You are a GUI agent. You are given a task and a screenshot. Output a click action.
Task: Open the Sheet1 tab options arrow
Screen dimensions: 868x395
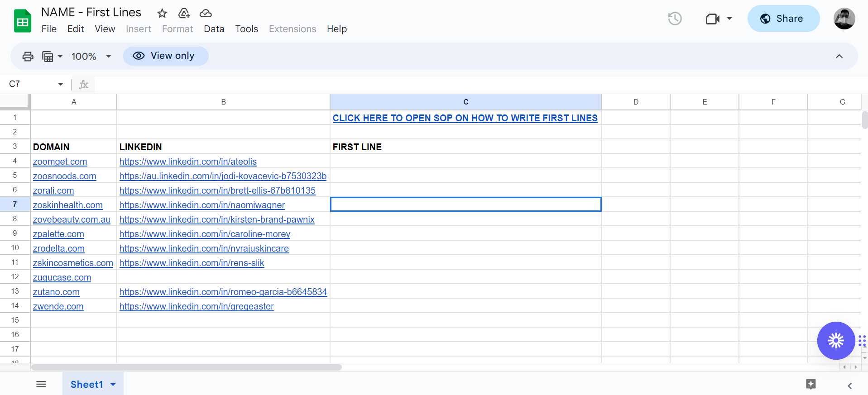[x=113, y=385]
